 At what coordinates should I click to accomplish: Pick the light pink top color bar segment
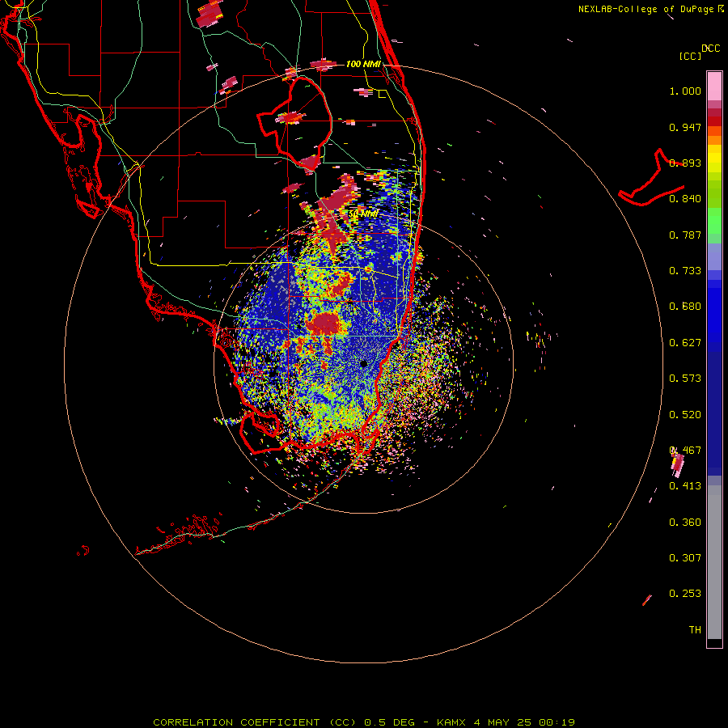point(714,87)
